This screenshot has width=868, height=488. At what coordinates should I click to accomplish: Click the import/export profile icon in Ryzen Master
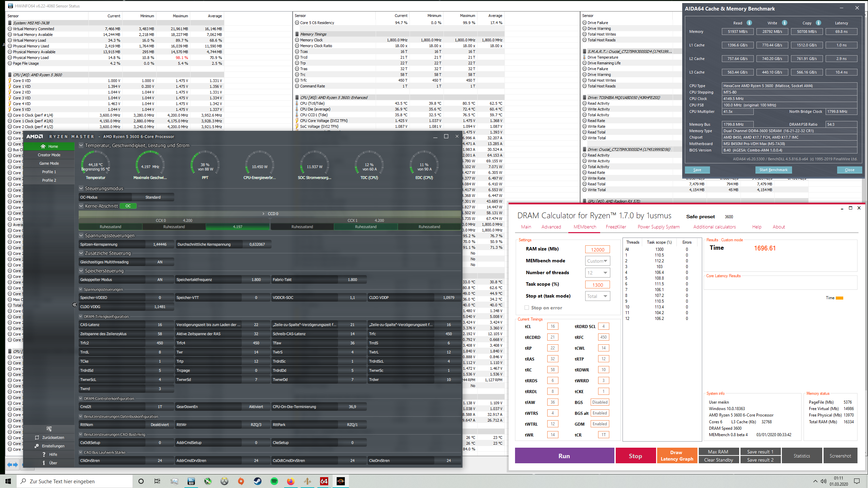49,429
